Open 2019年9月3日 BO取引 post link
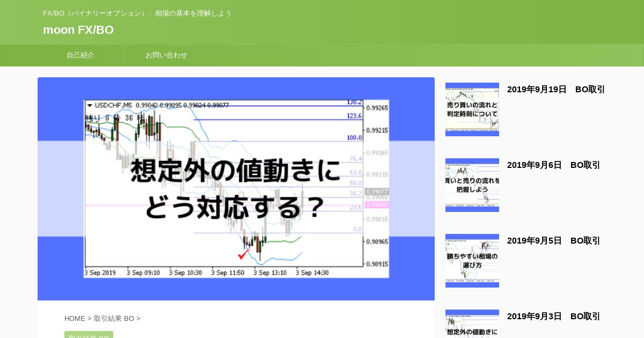 [x=554, y=317]
